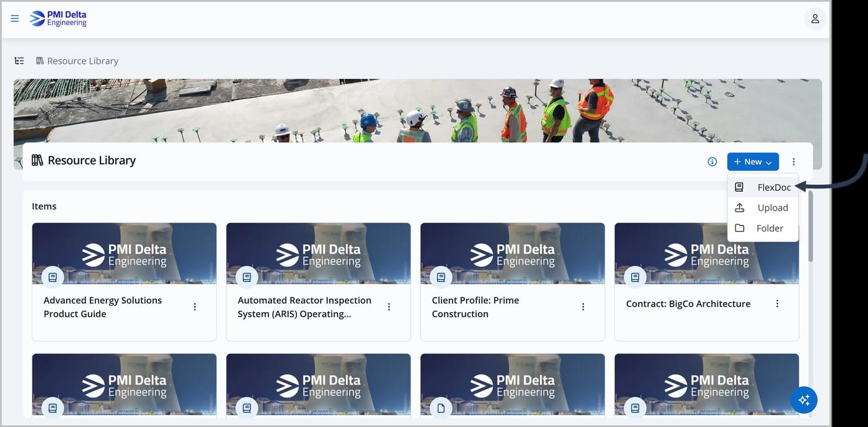
Task: Open options for Advanced Energy Solutions card
Action: click(195, 307)
